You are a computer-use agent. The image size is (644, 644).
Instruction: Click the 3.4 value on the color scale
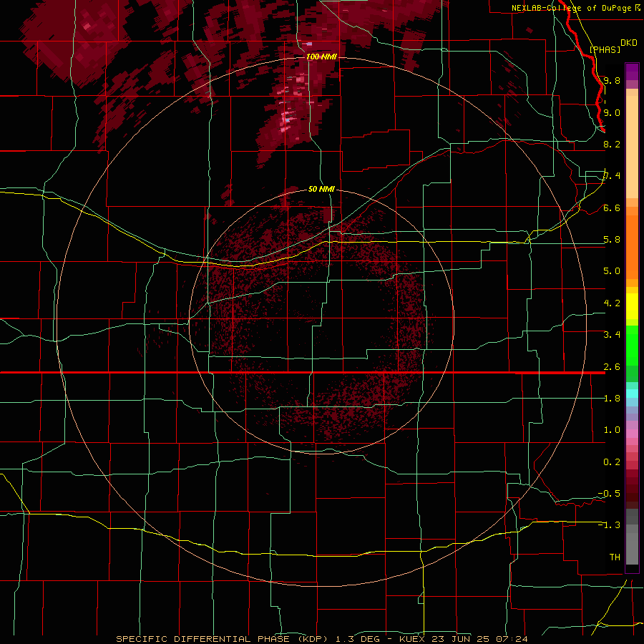[x=612, y=335]
